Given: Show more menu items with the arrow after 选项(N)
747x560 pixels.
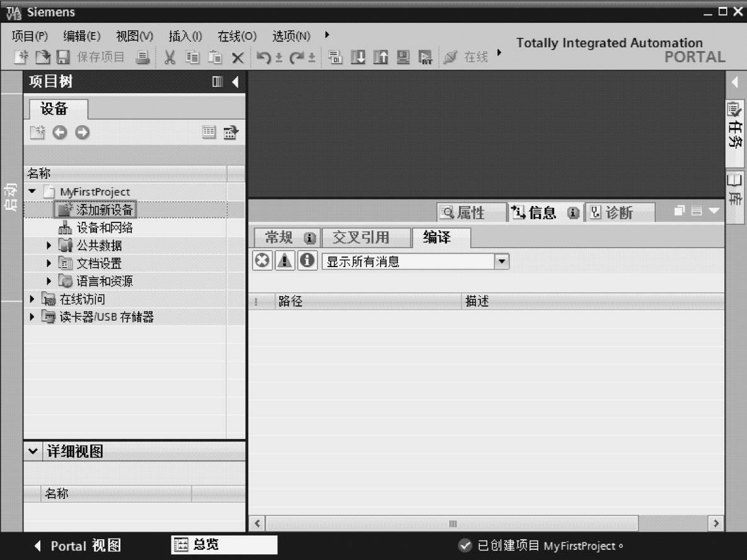Looking at the screenshot, I should [327, 34].
